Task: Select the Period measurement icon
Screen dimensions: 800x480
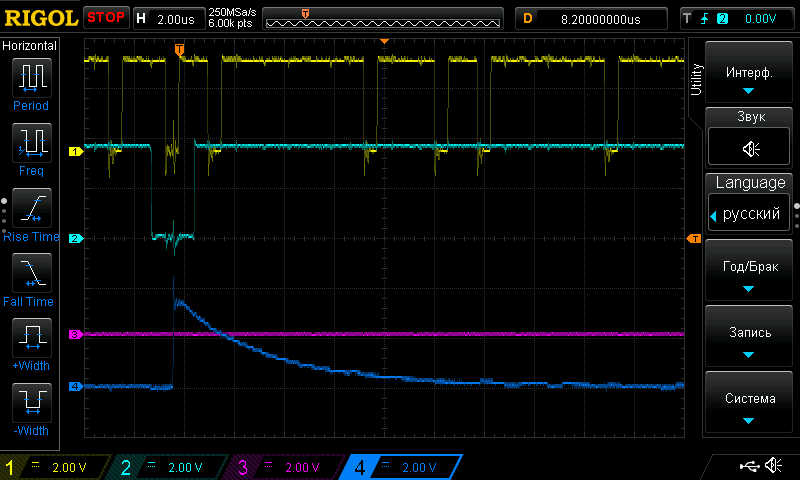Action: click(31, 78)
